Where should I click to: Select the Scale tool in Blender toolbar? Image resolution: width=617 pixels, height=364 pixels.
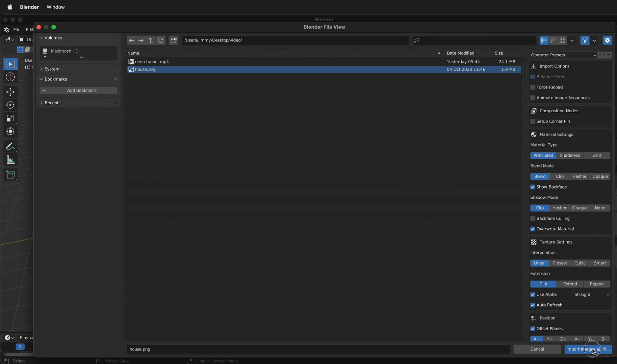tap(10, 118)
